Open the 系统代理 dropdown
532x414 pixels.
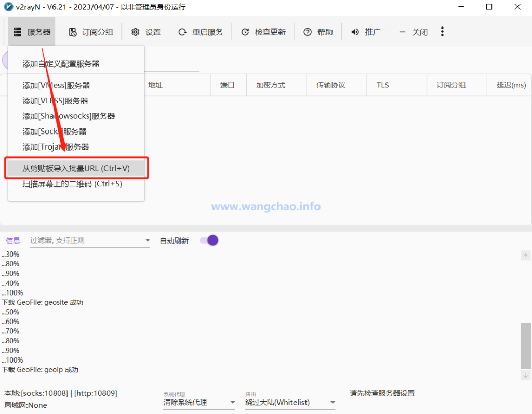pos(199,402)
